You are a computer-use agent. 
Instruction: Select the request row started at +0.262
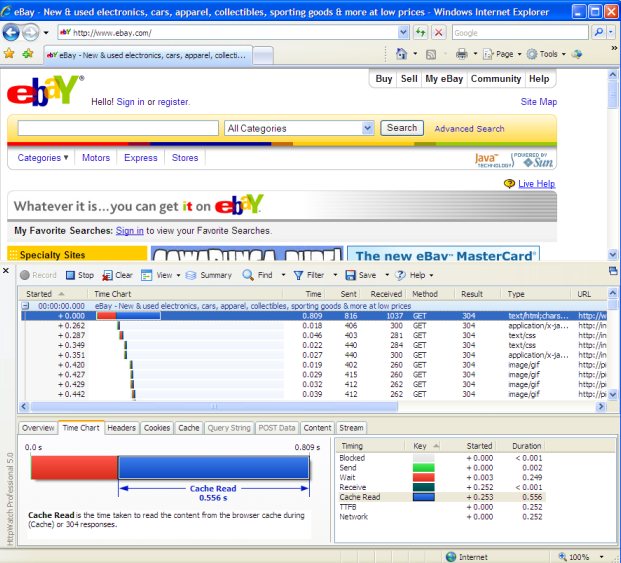click(x=314, y=325)
